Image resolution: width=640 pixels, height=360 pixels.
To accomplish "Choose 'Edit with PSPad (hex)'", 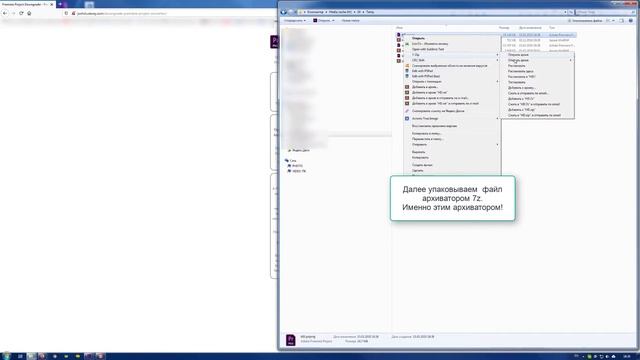I will click(x=426, y=76).
